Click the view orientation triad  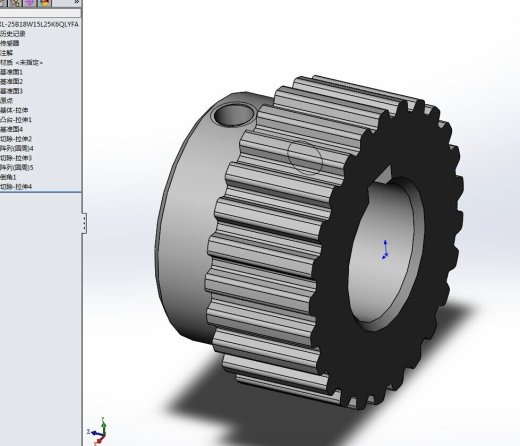(98, 431)
